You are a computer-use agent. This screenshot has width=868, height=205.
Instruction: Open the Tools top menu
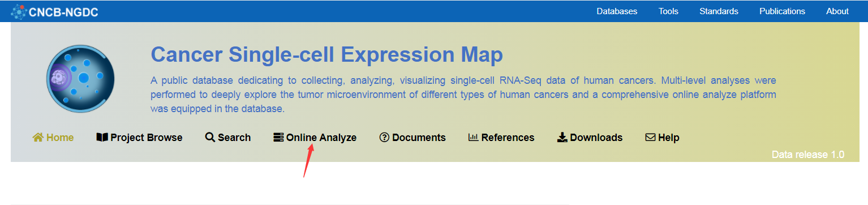pos(668,11)
